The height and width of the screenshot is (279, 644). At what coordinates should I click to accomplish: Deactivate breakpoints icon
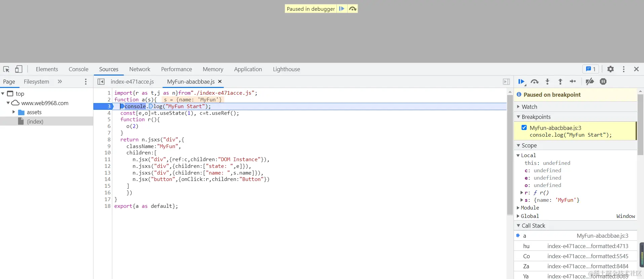pos(590,82)
